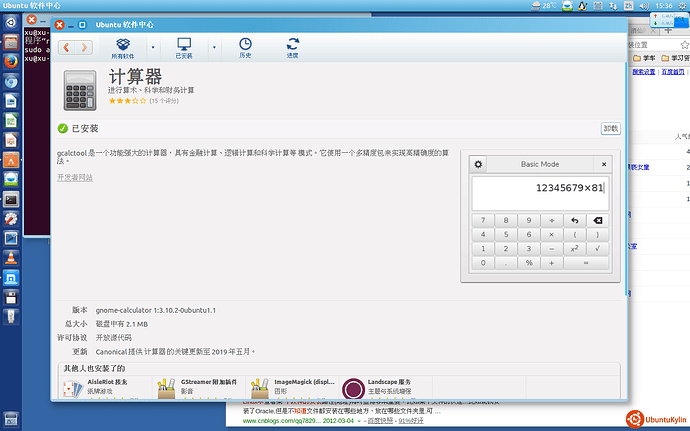Open the Terminal from the launcher

(x=11, y=199)
